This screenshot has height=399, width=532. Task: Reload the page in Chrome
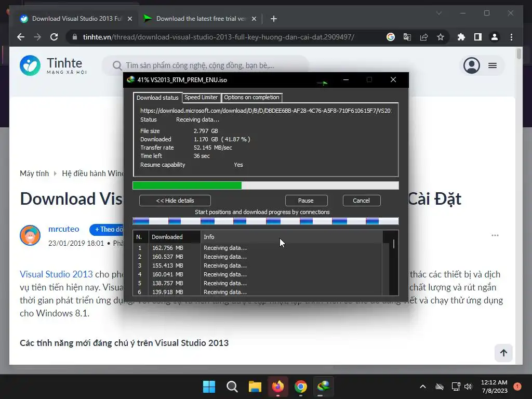point(54,37)
